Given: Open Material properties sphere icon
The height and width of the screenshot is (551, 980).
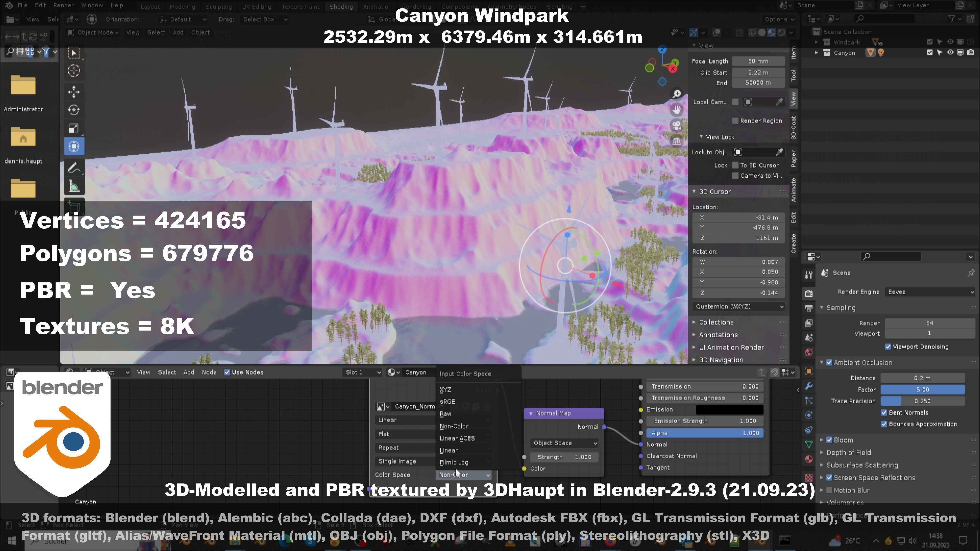Looking at the screenshot, I should coord(809,459).
